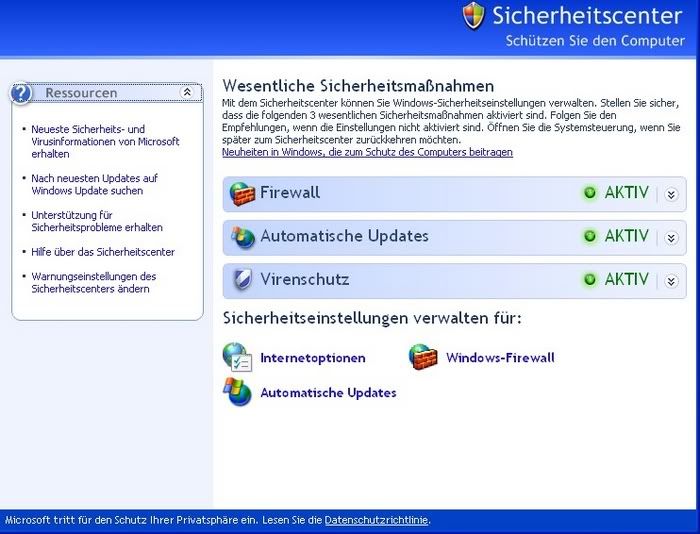Open the Windows-Firewall settings link
The width and height of the screenshot is (700, 534).
[x=500, y=358]
